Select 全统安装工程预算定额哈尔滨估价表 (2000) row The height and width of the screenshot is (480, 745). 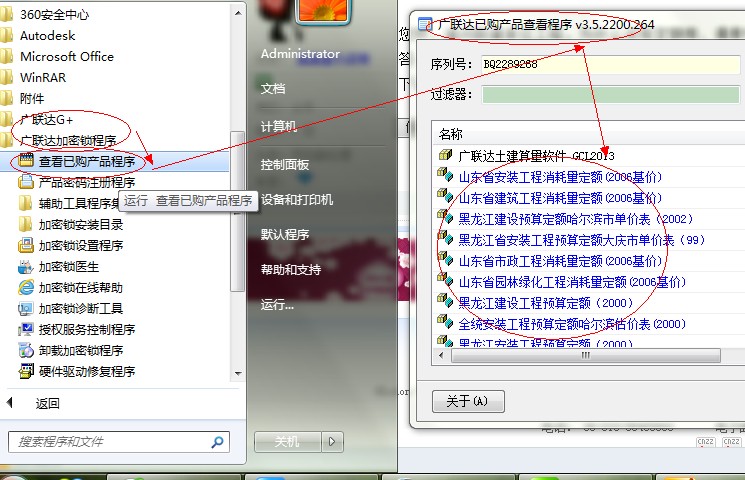pos(589,324)
